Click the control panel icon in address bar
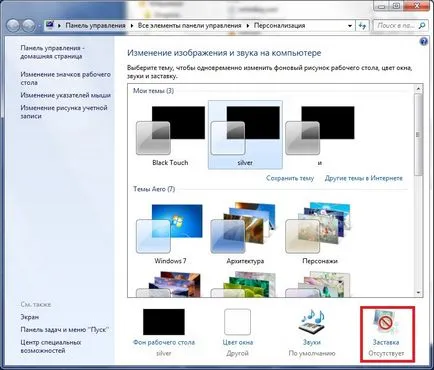This screenshot has width=434, height=370. [x=50, y=25]
